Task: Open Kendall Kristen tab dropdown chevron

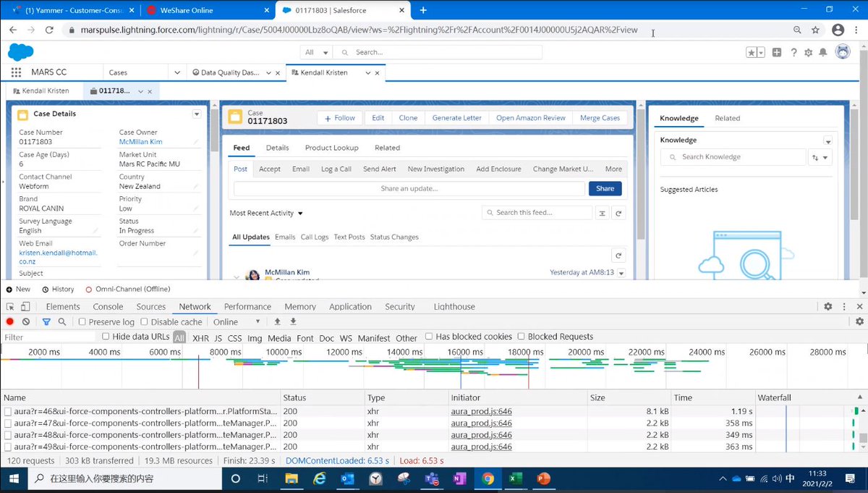Action: 368,73
